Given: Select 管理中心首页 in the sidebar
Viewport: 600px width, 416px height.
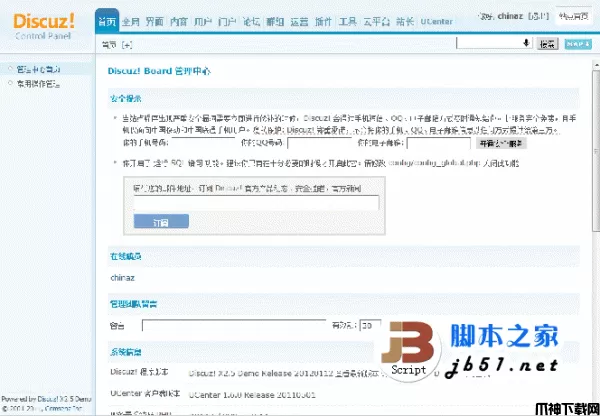Looking at the screenshot, I should 38,69.
